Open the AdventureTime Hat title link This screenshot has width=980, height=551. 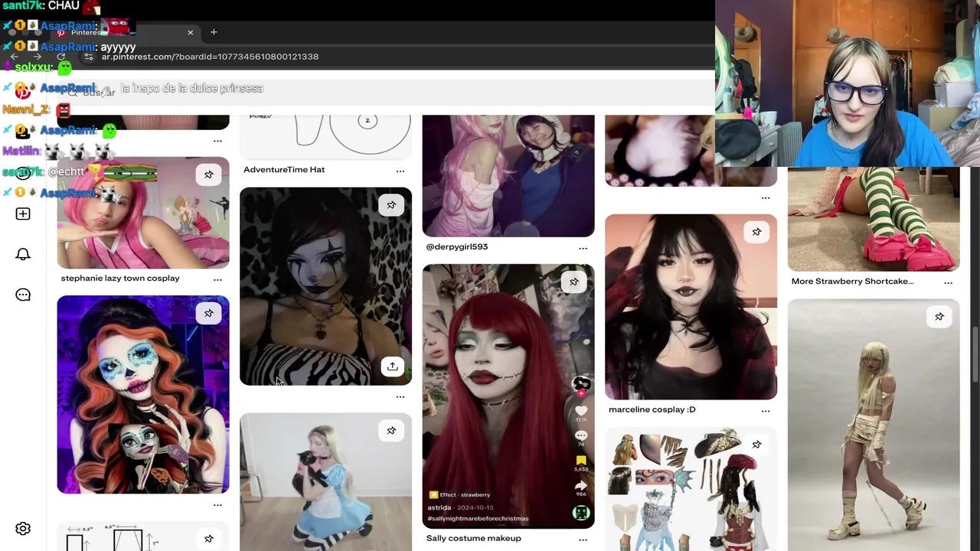pos(284,170)
